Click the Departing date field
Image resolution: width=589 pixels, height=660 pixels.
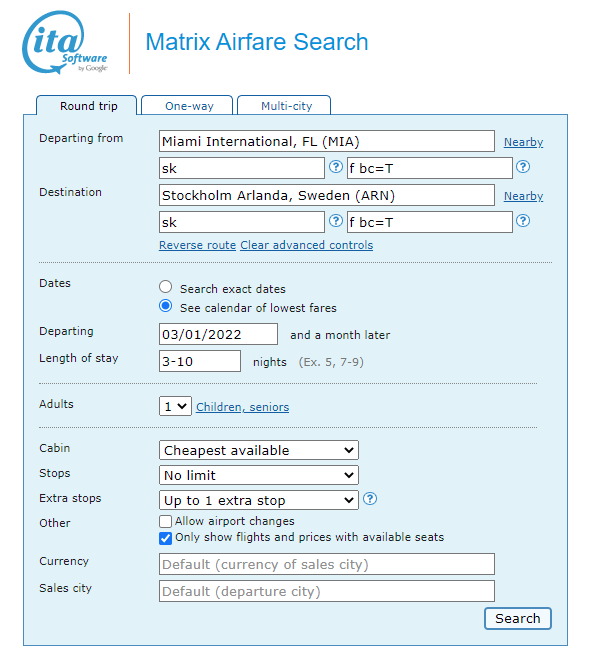218,334
